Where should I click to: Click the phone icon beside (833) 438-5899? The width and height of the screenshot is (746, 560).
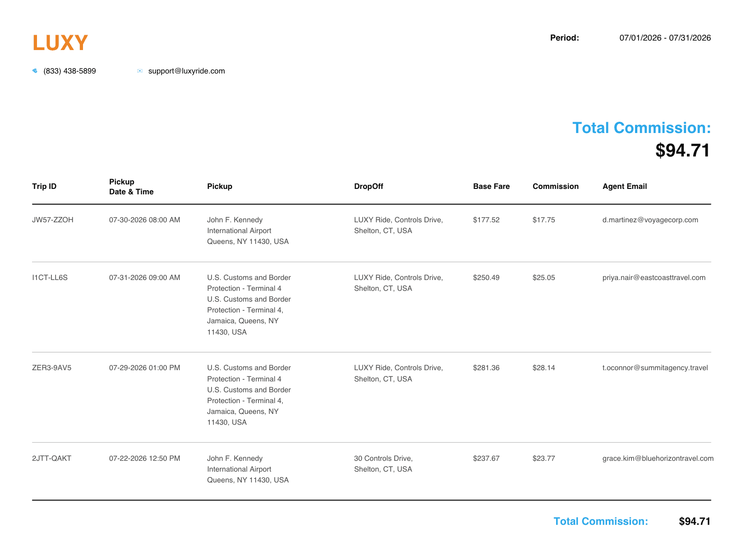35,71
